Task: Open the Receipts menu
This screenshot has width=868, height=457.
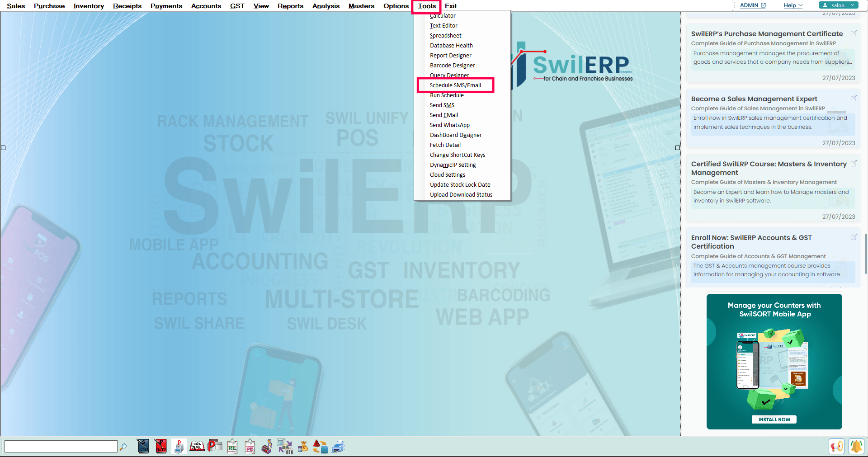Action: [x=127, y=6]
